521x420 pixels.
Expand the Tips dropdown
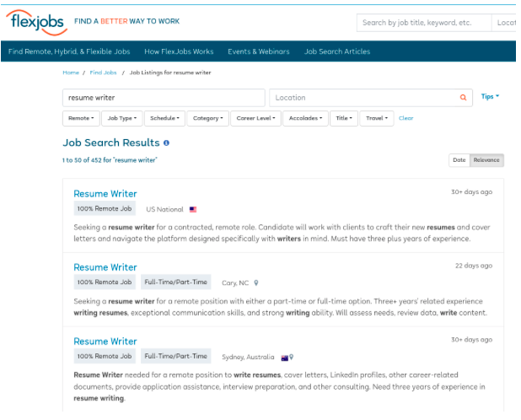pos(490,96)
